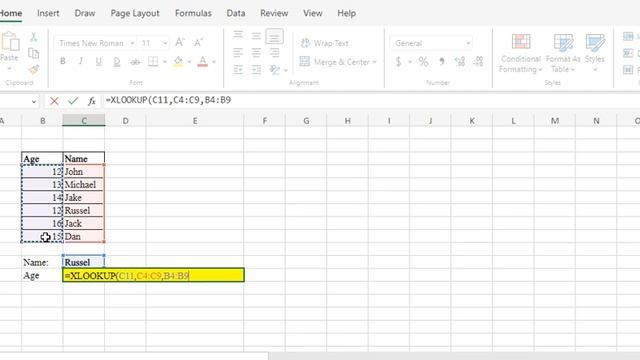Screen dimensions: 640x360
Task: Open the Draw tab
Action: (x=84, y=13)
